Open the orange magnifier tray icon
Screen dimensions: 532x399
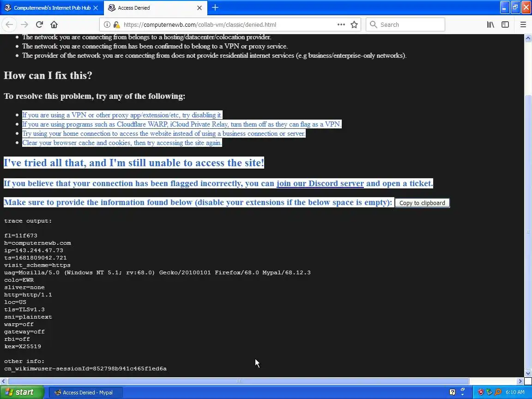498,392
